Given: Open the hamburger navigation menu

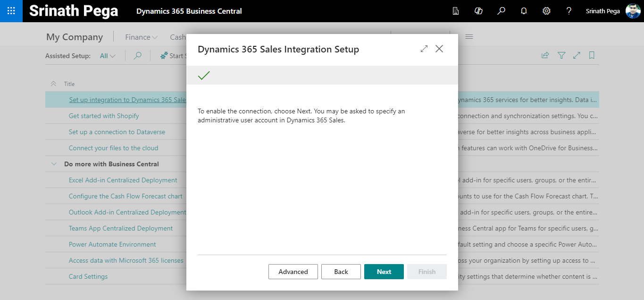Looking at the screenshot, I should tap(469, 37).
